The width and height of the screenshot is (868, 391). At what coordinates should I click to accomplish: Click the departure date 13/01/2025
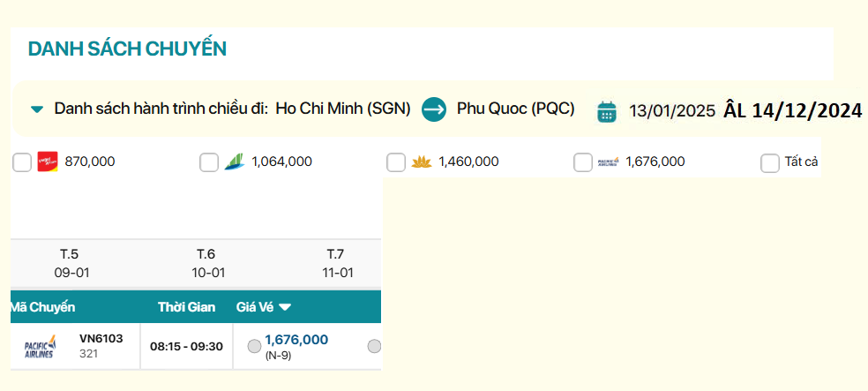671,110
